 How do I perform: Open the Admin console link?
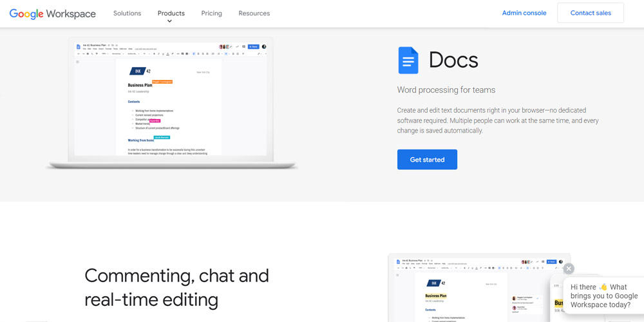[524, 13]
